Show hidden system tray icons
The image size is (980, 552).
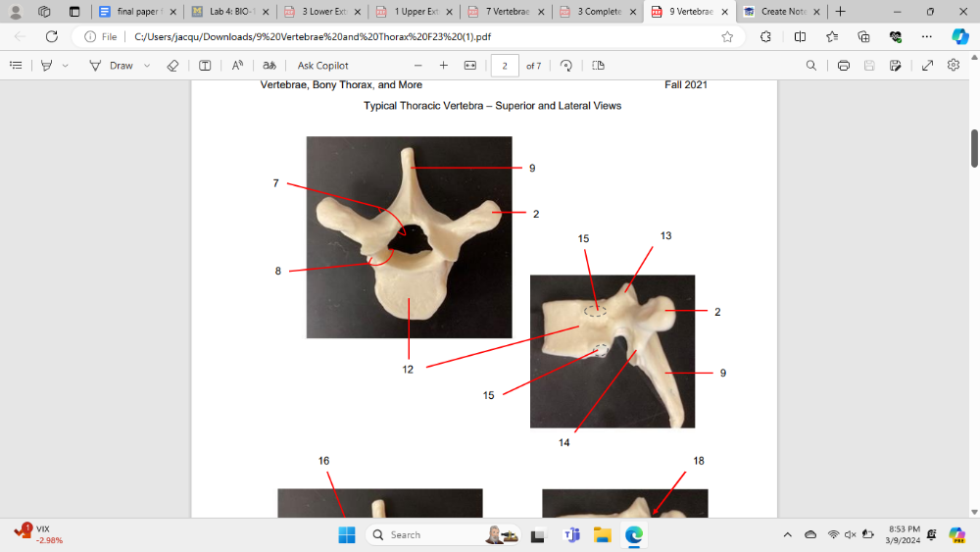click(x=787, y=534)
